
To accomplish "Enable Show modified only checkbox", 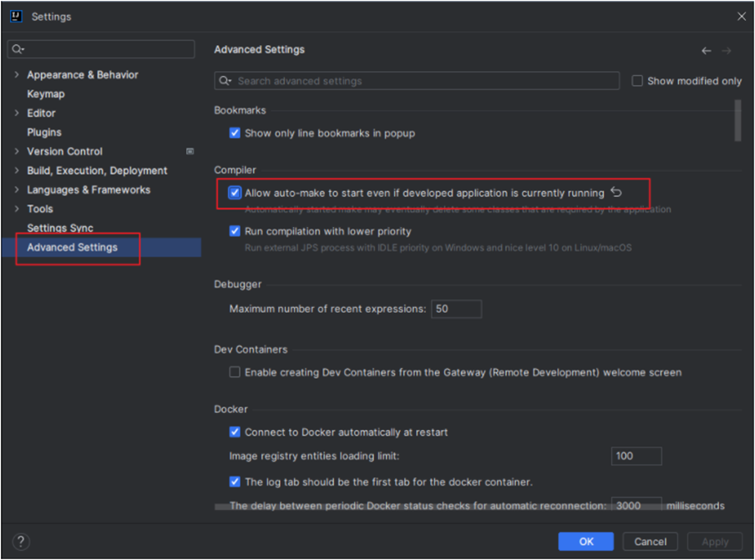I will [637, 81].
